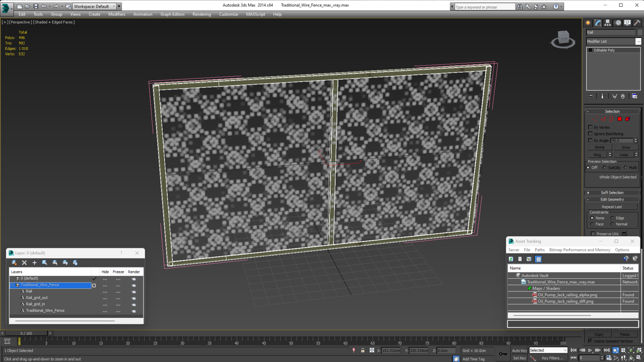Collapse Traditional_Wire_Fence layer tree
Screen dimensions: 644x362
[12, 285]
